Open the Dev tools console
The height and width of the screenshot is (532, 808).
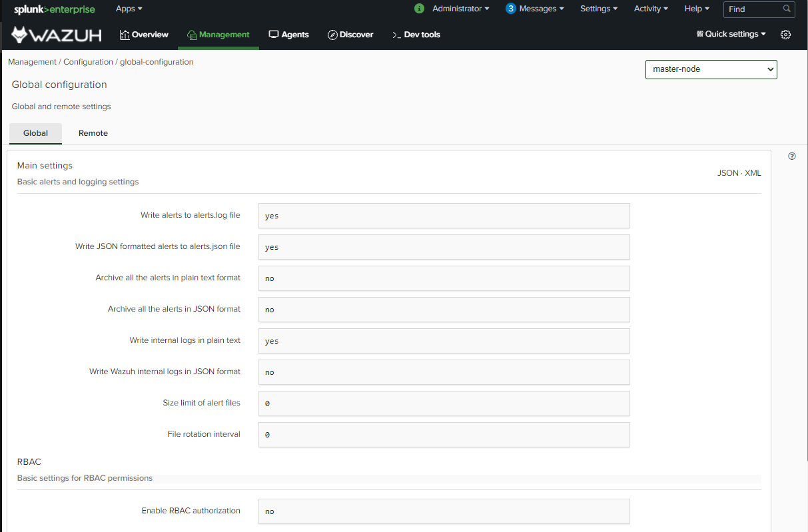click(x=416, y=35)
